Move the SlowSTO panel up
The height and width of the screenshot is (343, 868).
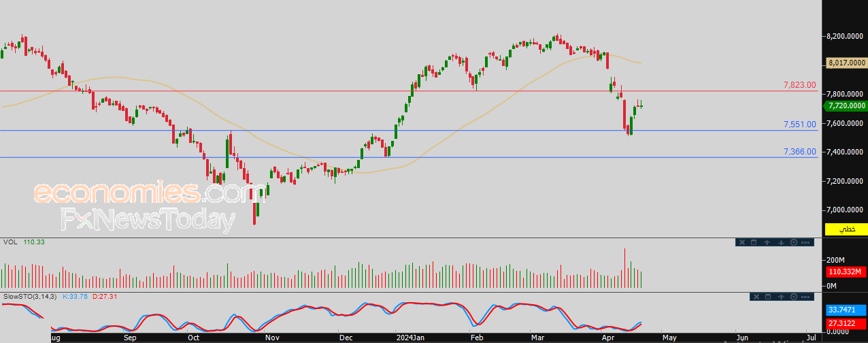coord(781,297)
